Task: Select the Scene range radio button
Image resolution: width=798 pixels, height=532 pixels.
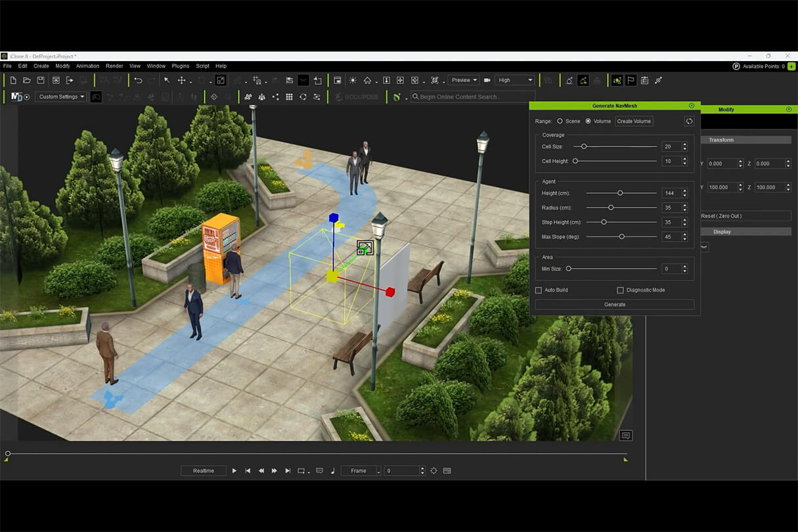Action: pyautogui.click(x=560, y=122)
